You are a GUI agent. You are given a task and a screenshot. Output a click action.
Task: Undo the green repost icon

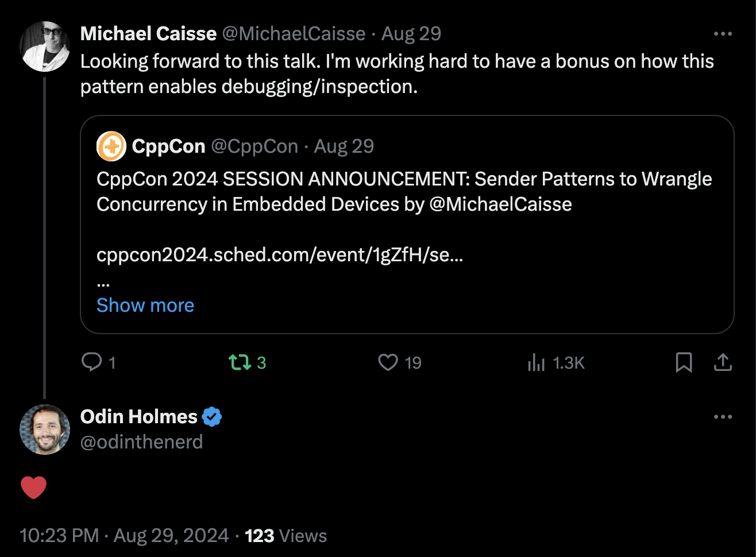pyautogui.click(x=240, y=362)
